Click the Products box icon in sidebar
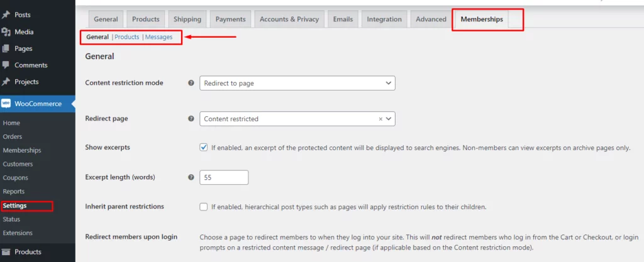 tap(6, 252)
